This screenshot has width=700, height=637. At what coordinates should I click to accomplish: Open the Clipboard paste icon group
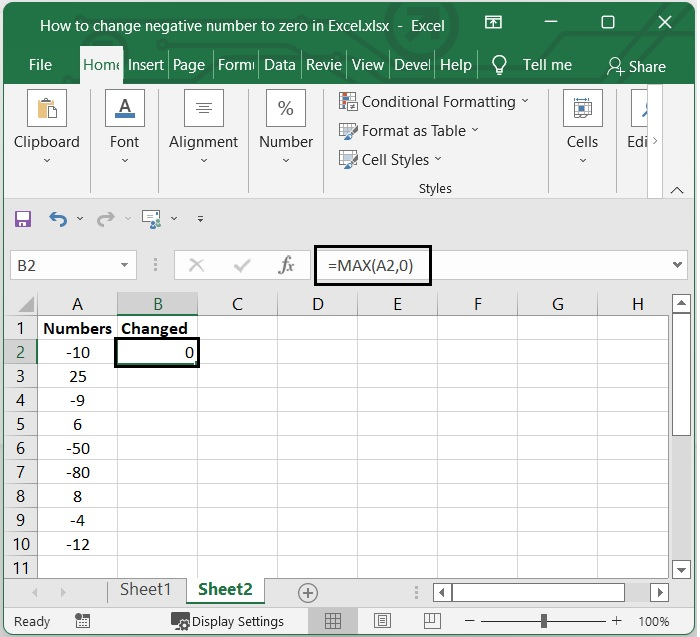click(47, 108)
